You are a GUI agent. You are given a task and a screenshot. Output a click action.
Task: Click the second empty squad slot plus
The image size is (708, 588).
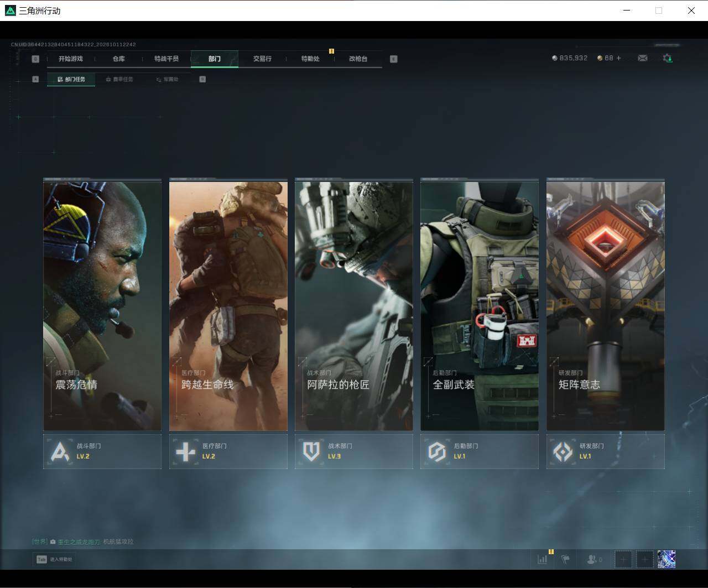pos(644,560)
